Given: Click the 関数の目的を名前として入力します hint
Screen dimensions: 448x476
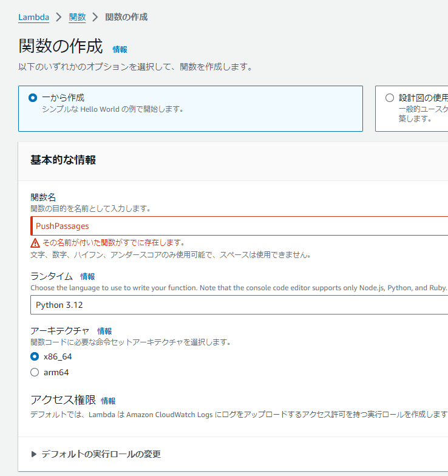Looking at the screenshot, I should [90, 209].
